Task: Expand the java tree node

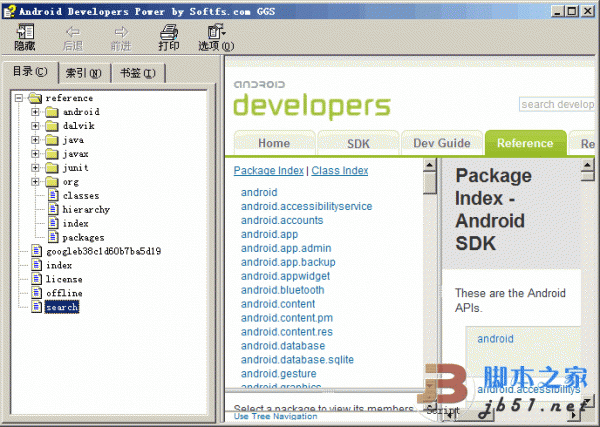Action: point(35,140)
